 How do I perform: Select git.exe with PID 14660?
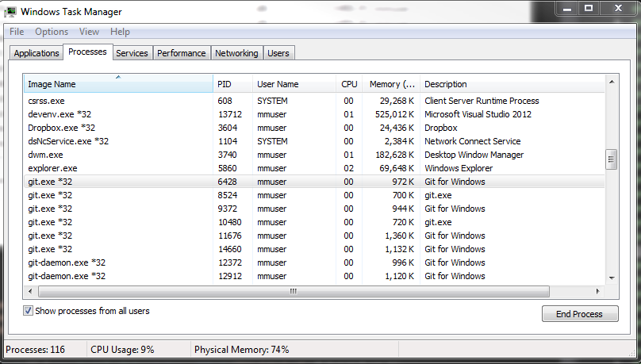[314, 249]
